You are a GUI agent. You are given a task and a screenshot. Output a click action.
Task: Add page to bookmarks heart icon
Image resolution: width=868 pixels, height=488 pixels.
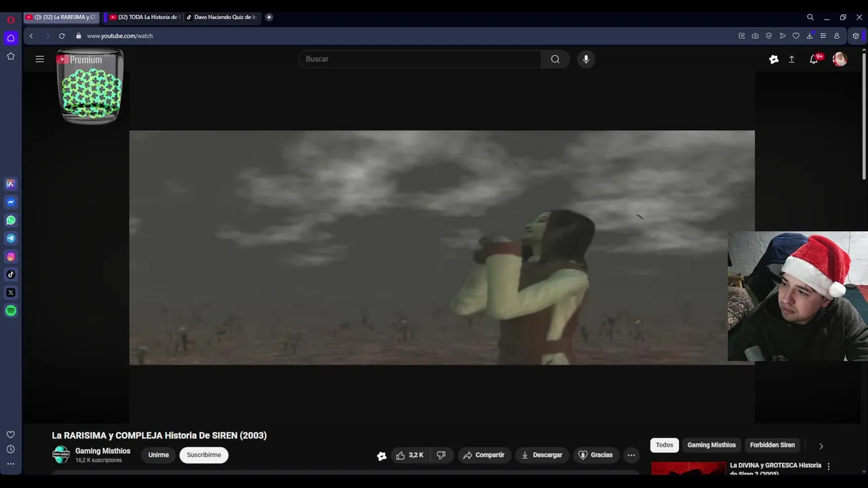(796, 36)
